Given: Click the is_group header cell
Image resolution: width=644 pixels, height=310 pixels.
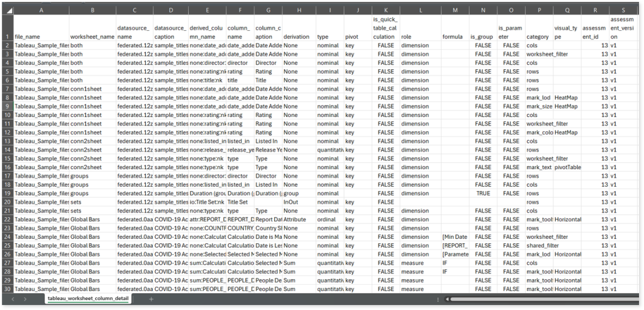Looking at the screenshot, I should pyautogui.click(x=482, y=28).
